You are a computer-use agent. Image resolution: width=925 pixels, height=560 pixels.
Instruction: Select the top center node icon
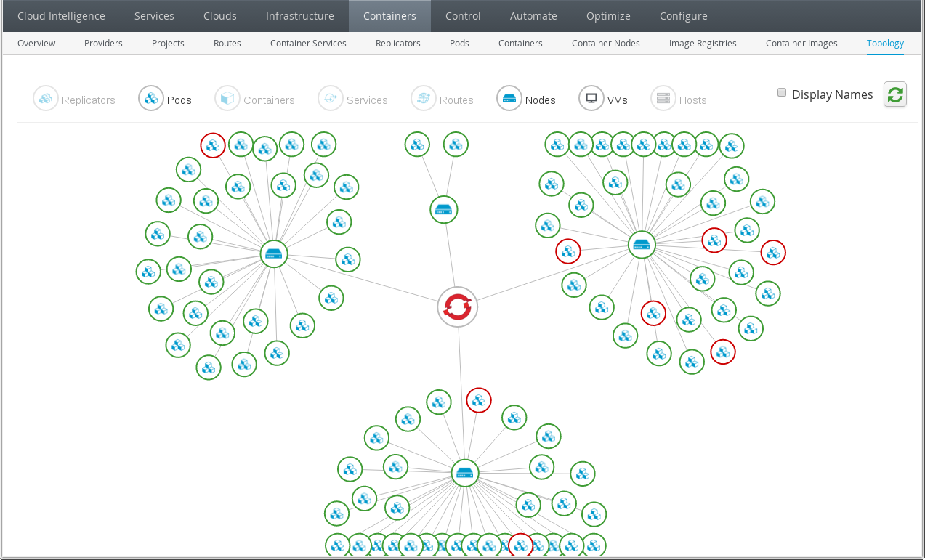point(443,210)
